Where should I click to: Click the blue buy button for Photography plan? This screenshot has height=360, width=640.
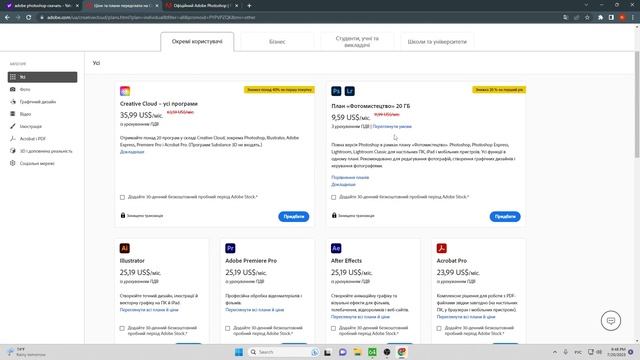(505, 216)
